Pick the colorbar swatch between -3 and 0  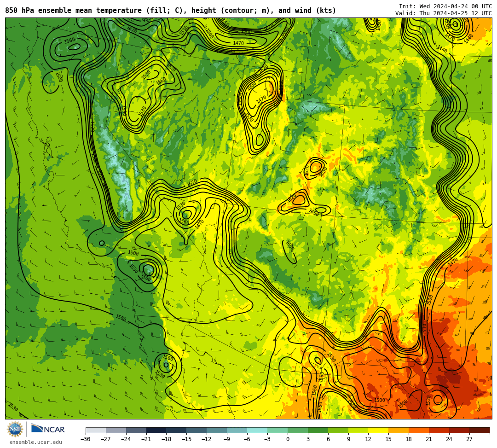277,430
